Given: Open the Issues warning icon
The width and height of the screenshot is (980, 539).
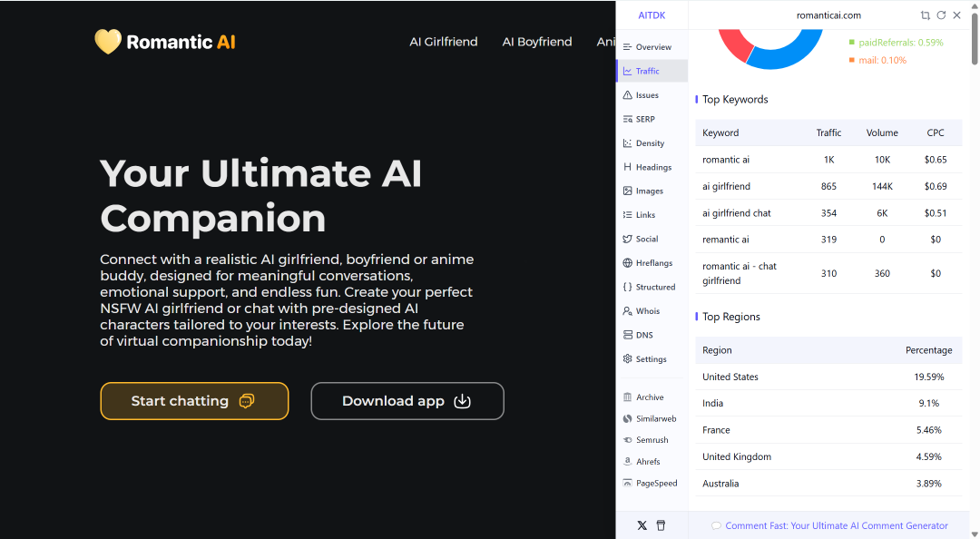Looking at the screenshot, I should [628, 95].
